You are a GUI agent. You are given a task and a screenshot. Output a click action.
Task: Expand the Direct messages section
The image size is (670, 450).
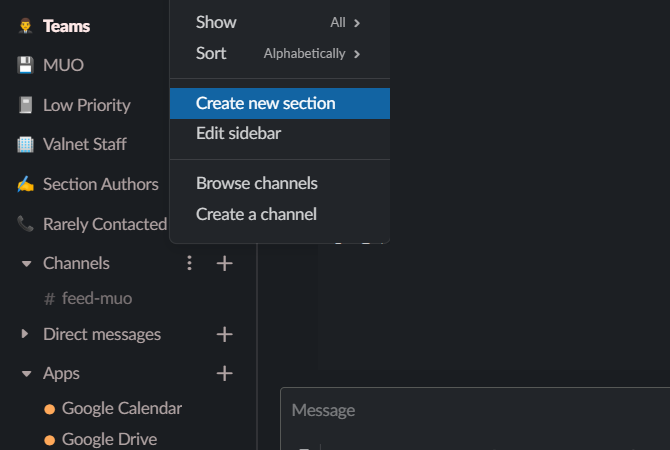pyautogui.click(x=26, y=334)
